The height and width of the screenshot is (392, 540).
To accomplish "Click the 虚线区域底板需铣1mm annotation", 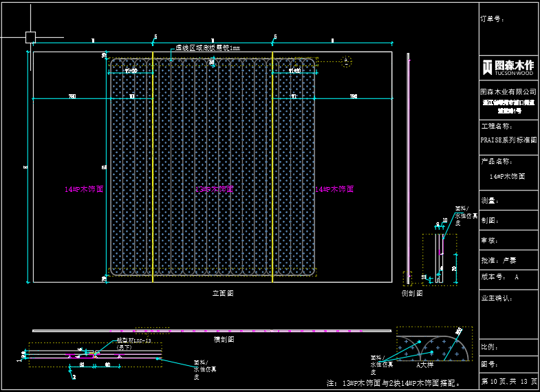I will pos(208,48).
